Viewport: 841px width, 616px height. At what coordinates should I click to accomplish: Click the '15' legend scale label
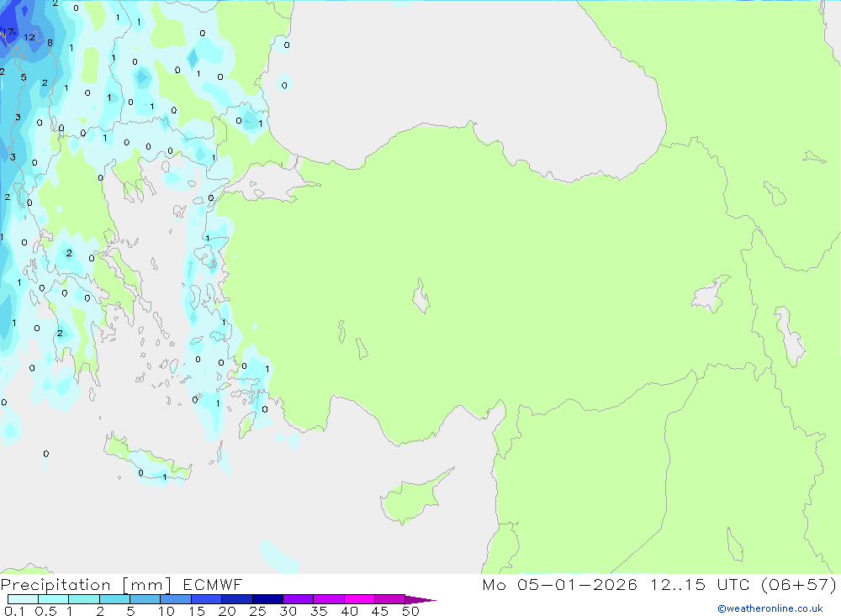(x=197, y=611)
